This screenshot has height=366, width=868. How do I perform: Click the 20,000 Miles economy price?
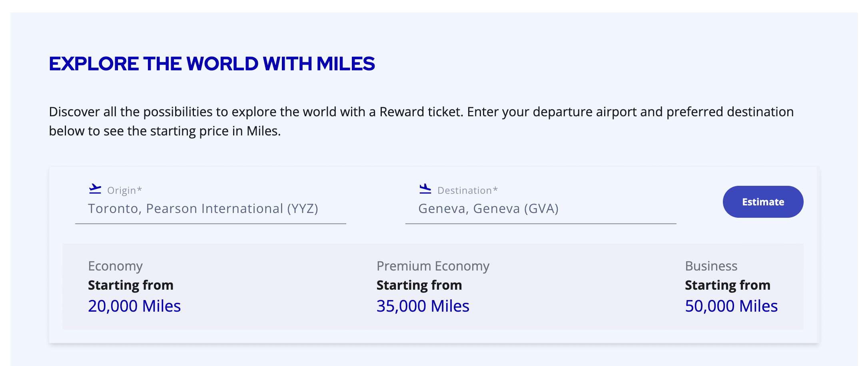click(x=134, y=306)
